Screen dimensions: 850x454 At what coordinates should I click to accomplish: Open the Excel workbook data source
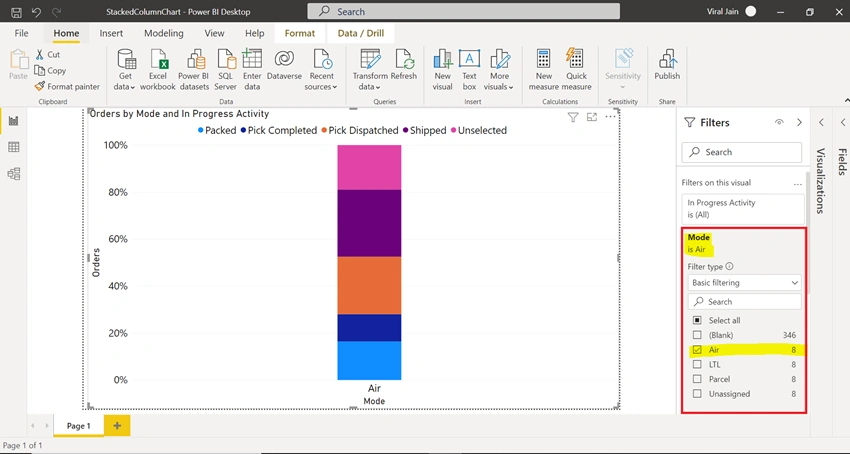tap(158, 69)
